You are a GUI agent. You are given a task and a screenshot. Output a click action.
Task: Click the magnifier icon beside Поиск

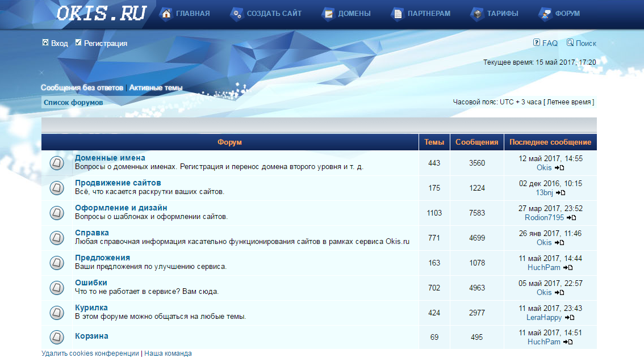(x=570, y=43)
